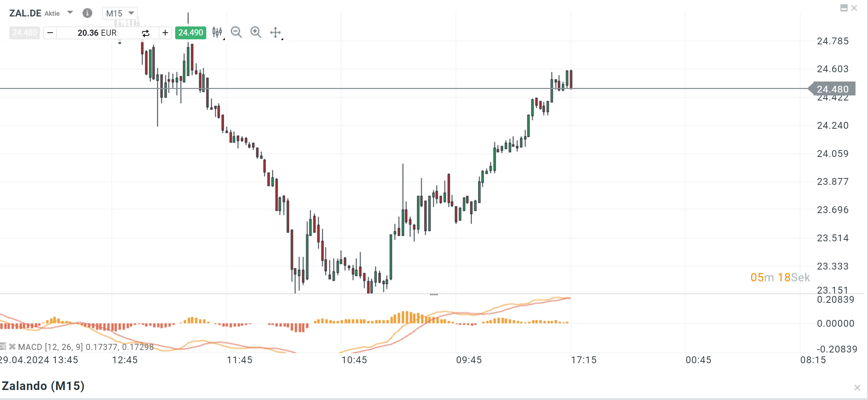The width and height of the screenshot is (868, 400).
Task: Increase the trade volume with plus
Action: click(x=165, y=33)
